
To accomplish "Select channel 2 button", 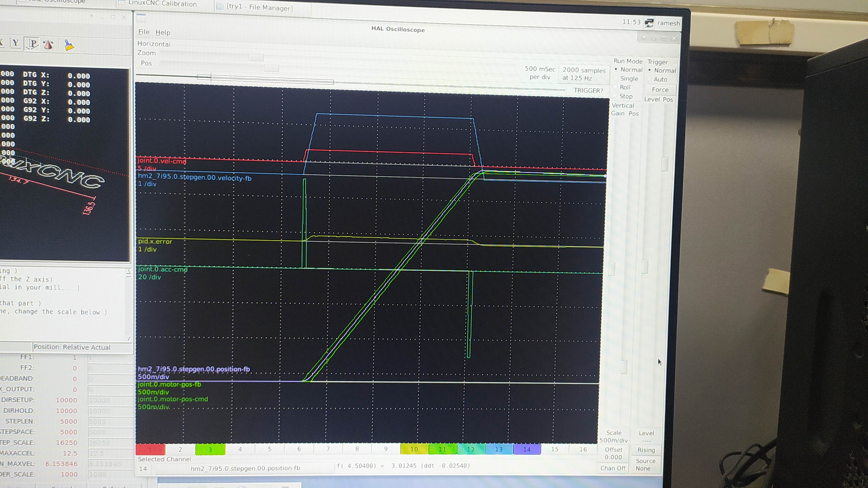I will [180, 449].
